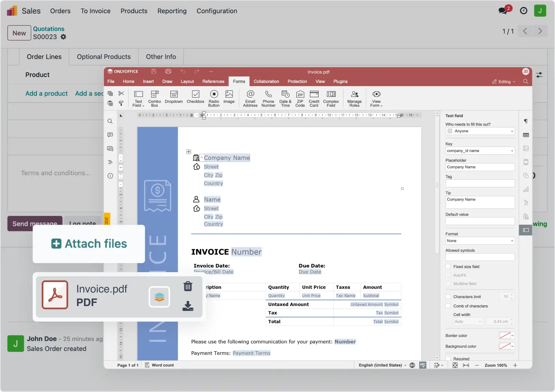The image size is (555, 392).
Task: Open the Background color dropdown
Action: [507, 346]
